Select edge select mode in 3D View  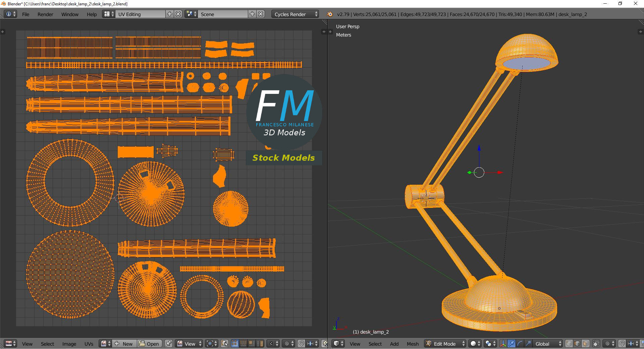point(577,344)
